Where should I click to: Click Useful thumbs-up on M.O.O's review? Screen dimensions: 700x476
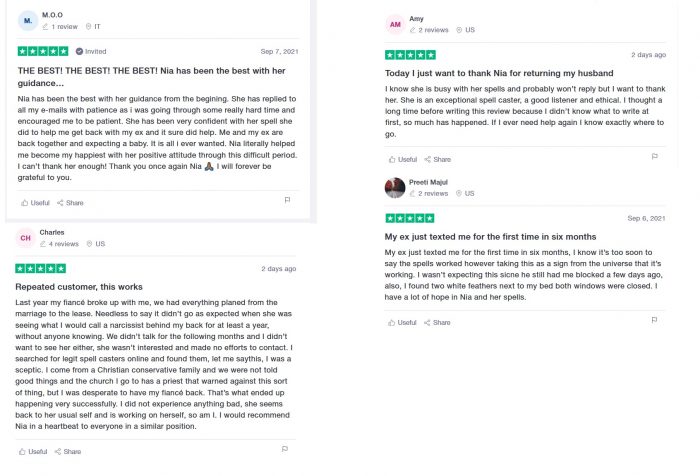(x=35, y=202)
